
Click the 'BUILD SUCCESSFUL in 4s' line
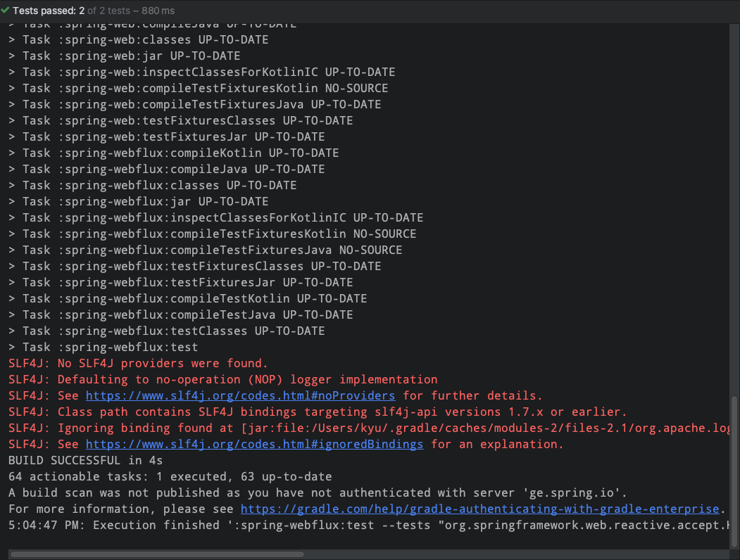click(x=85, y=461)
